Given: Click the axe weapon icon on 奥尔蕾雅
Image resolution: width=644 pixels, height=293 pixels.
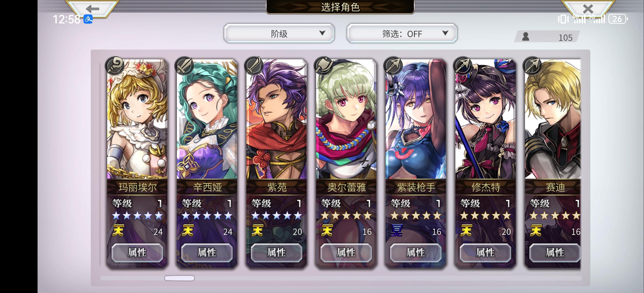Looking at the screenshot, I should (323, 65).
